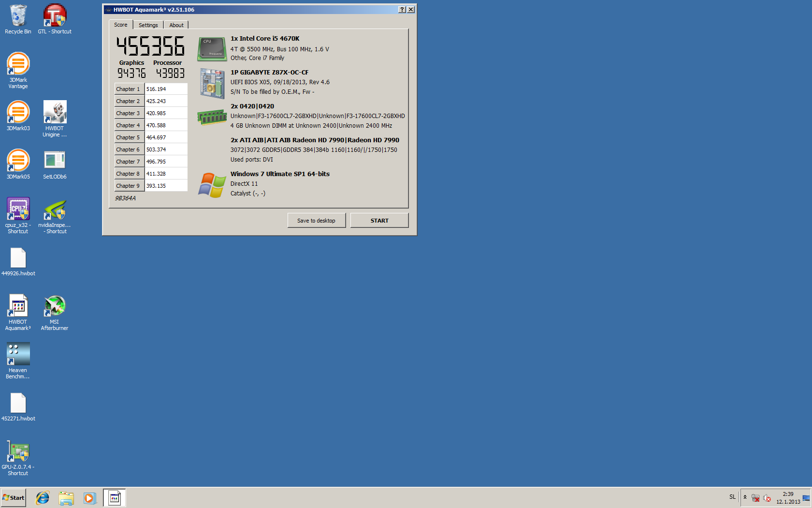
Task: Open the nvidiaInspector shortcut icon
Action: tap(55, 216)
